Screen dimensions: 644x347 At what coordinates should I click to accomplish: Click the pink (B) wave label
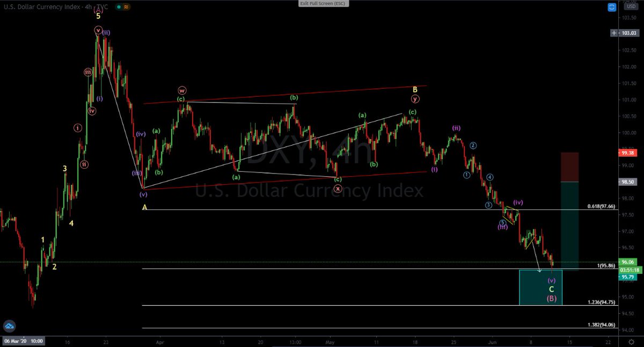[x=551, y=299]
